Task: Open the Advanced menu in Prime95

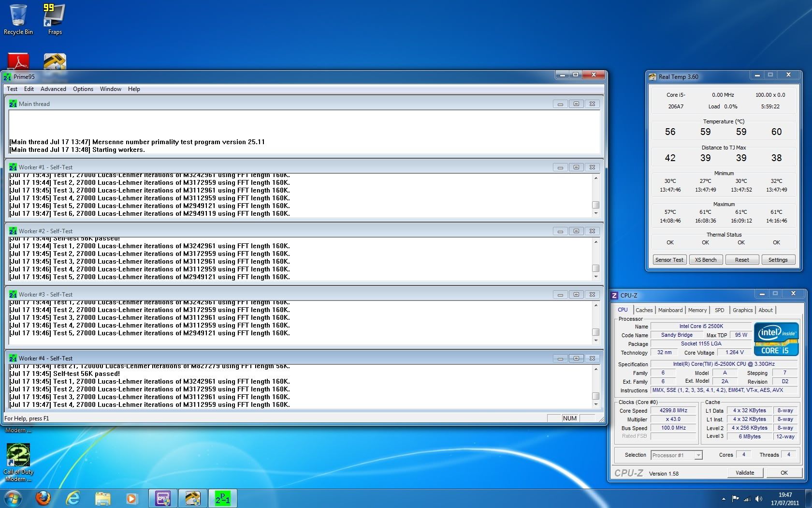Action: click(53, 89)
